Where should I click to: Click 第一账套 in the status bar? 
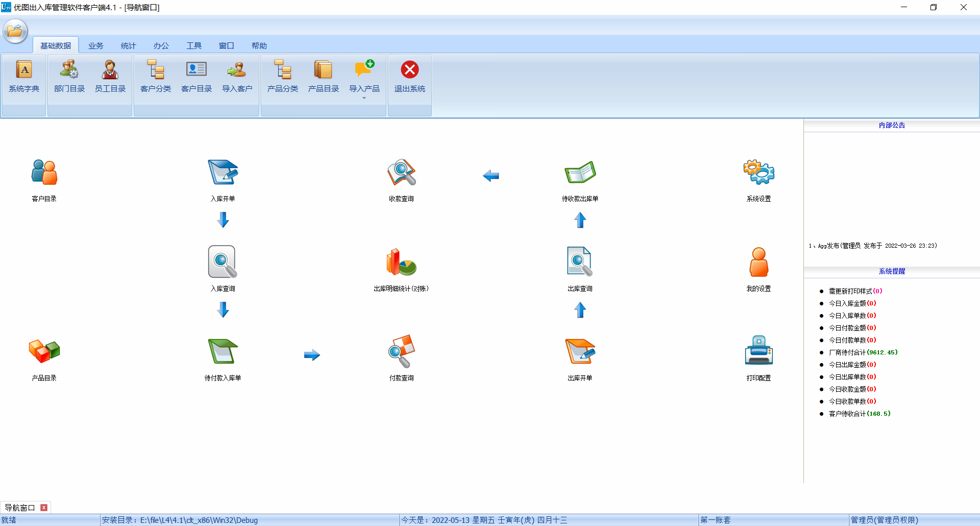tap(716, 520)
